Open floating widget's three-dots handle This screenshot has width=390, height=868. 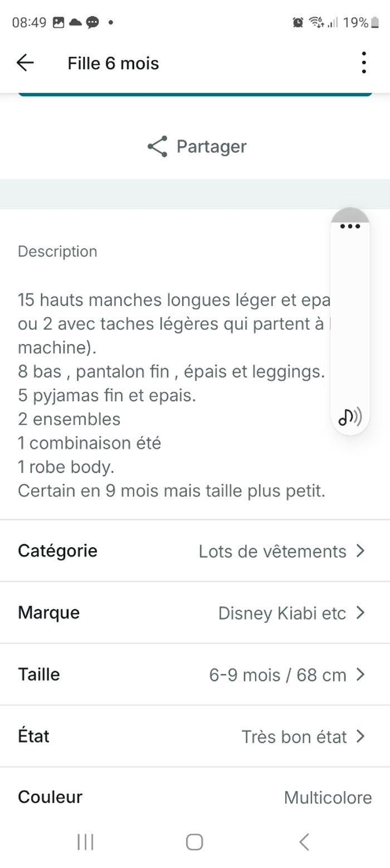(350, 226)
